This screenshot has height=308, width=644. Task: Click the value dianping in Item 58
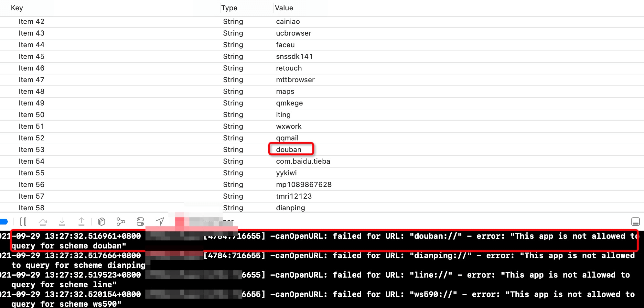point(290,208)
